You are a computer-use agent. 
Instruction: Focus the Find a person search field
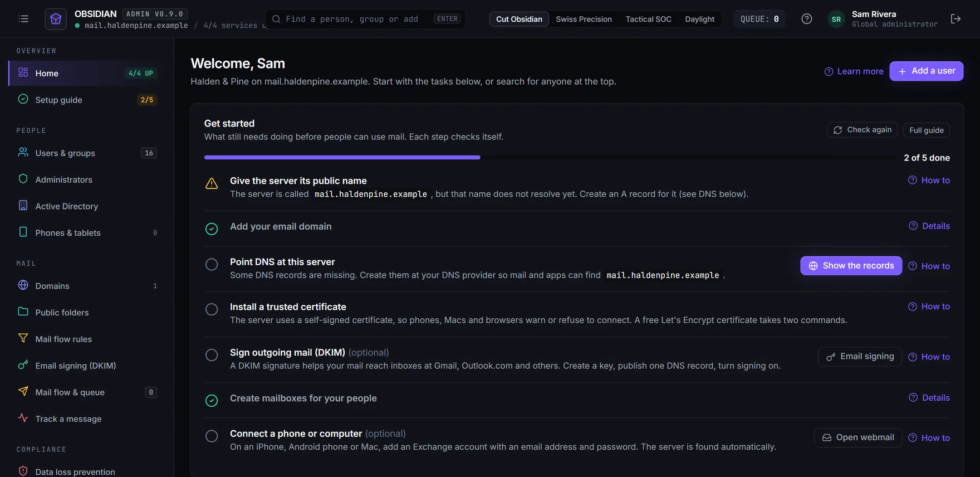point(365,19)
